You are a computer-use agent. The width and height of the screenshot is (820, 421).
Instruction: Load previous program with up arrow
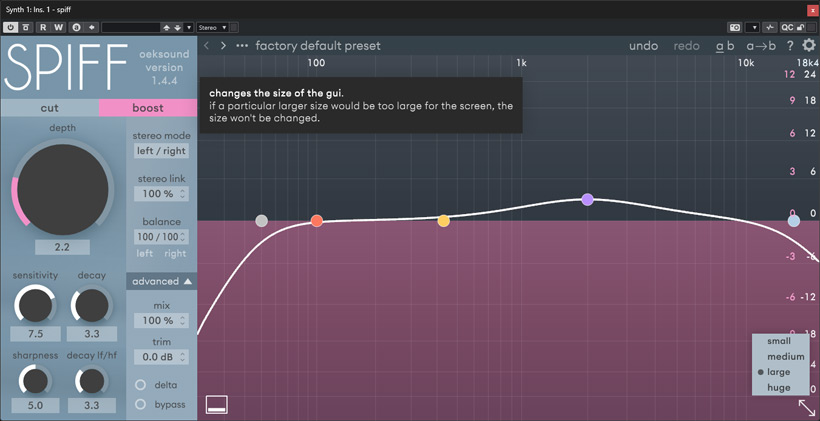point(167,27)
